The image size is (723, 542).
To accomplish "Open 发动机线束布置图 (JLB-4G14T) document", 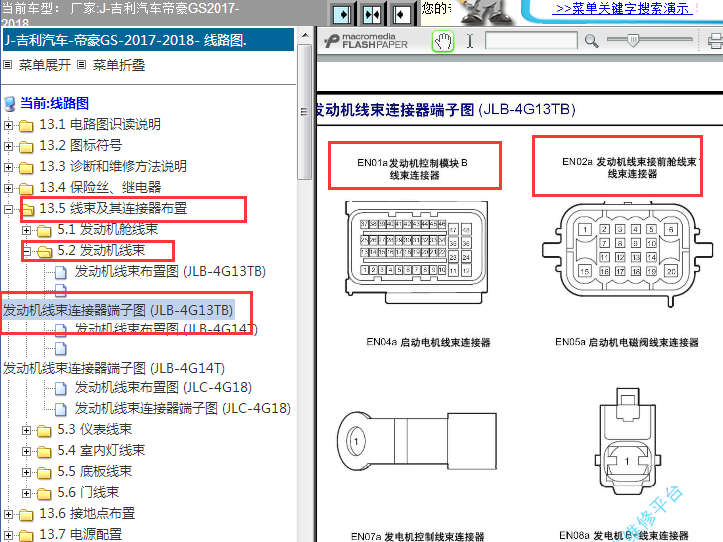I will point(166,329).
